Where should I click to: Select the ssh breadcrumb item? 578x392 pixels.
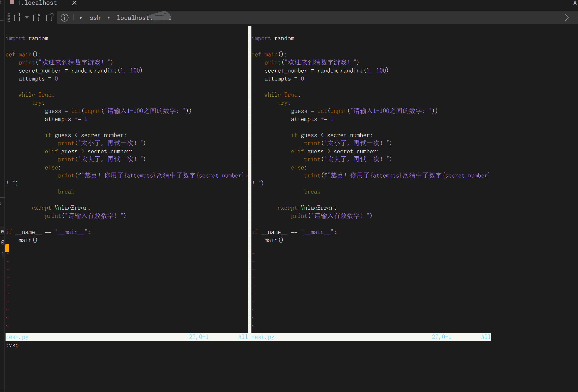(95, 18)
